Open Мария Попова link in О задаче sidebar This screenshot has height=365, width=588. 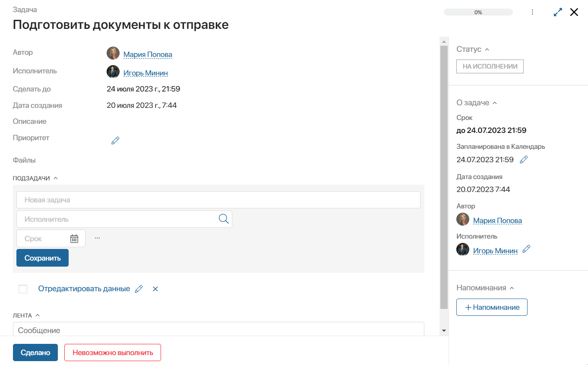497,220
